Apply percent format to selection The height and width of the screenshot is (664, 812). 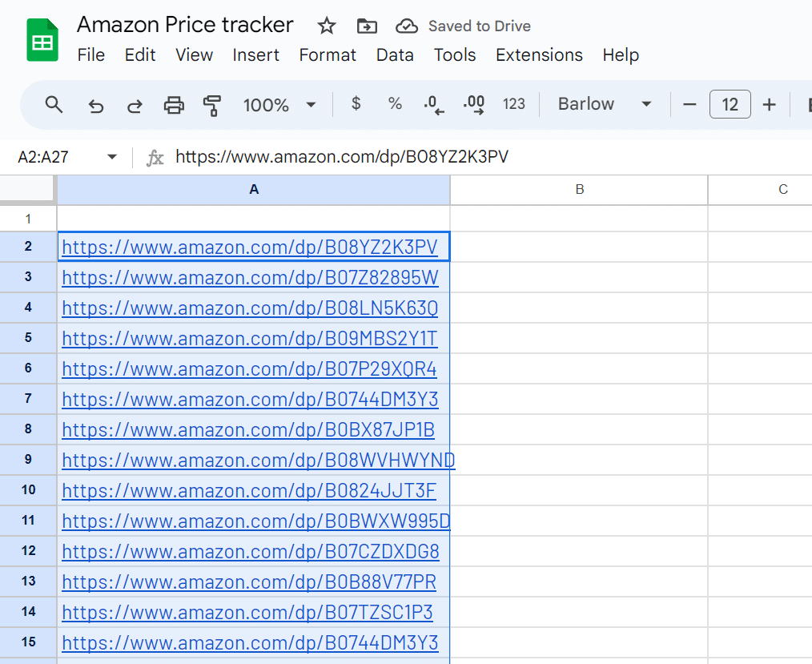(395, 104)
